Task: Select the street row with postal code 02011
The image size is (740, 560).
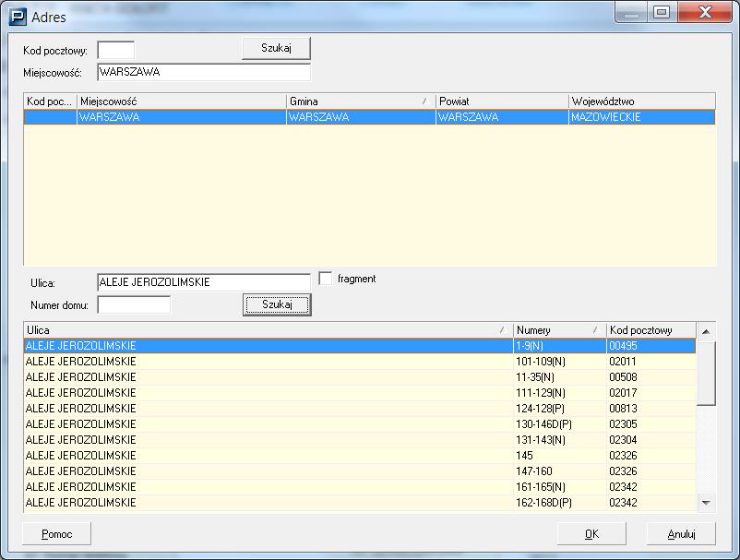Action: (x=360, y=362)
